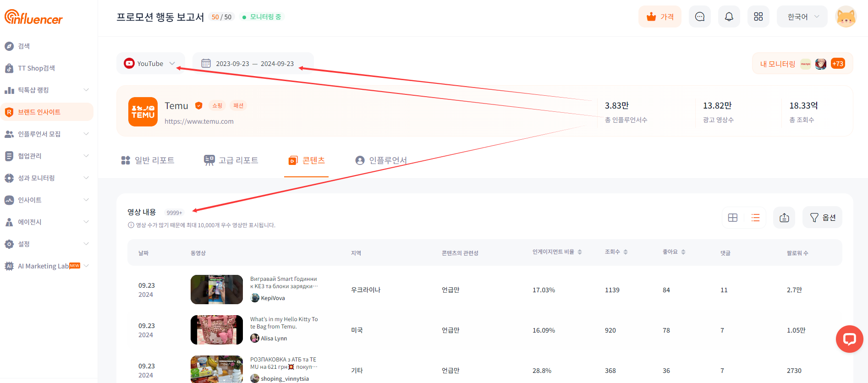The image size is (868, 383).
Task: Click the 모니터링 중 status badge
Action: click(x=262, y=17)
